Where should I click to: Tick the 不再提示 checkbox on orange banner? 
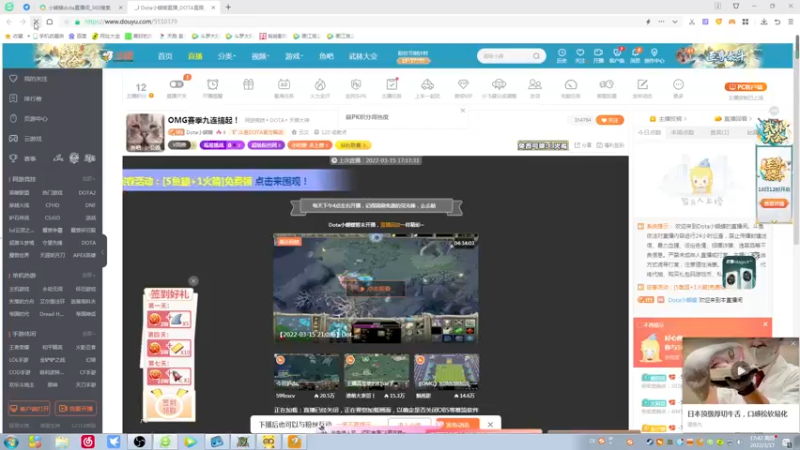click(x=640, y=325)
